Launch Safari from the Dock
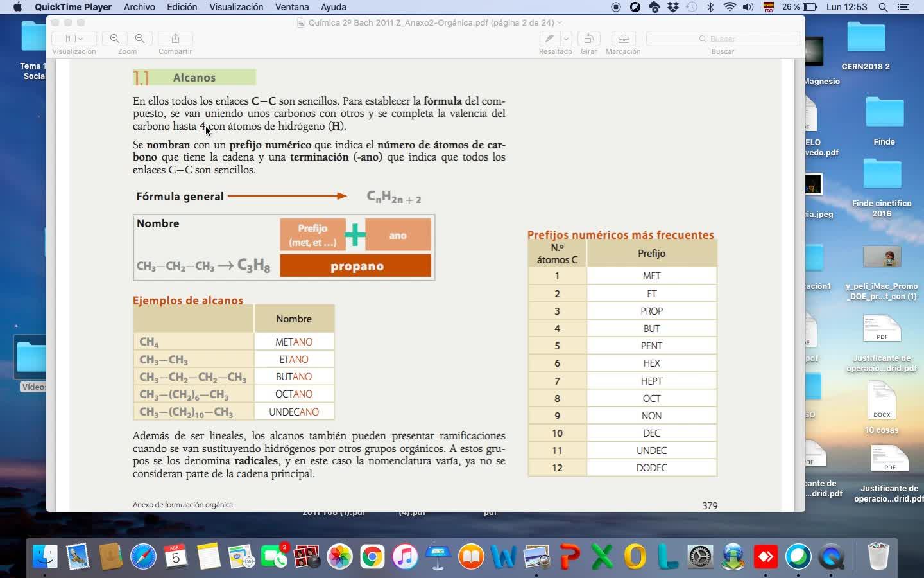Viewport: 924px width, 578px height. tap(143, 556)
